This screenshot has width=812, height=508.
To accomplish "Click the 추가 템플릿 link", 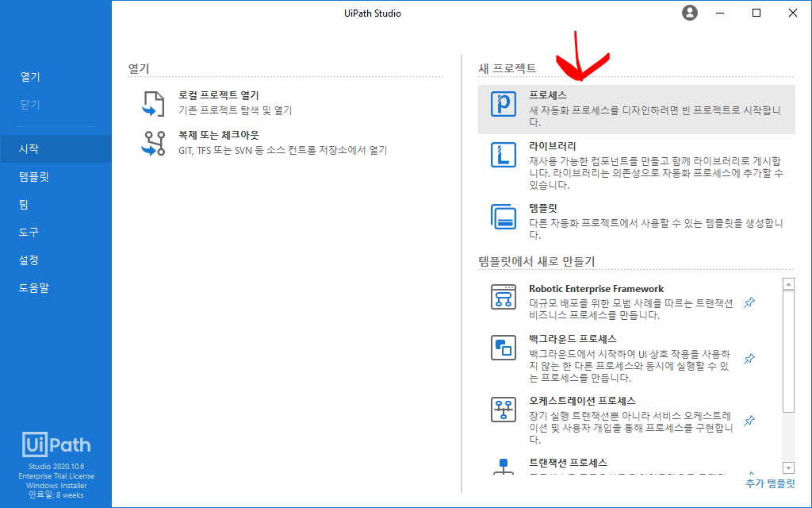I will (x=770, y=483).
